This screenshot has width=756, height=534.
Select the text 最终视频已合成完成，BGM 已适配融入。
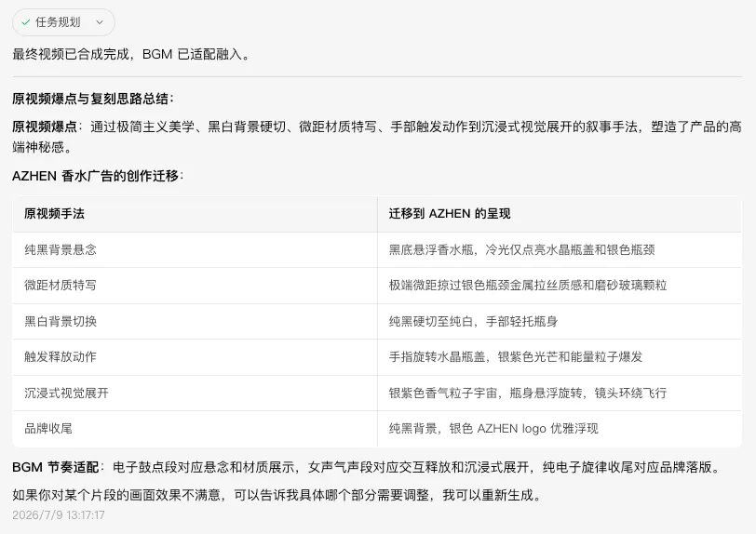[x=131, y=54]
